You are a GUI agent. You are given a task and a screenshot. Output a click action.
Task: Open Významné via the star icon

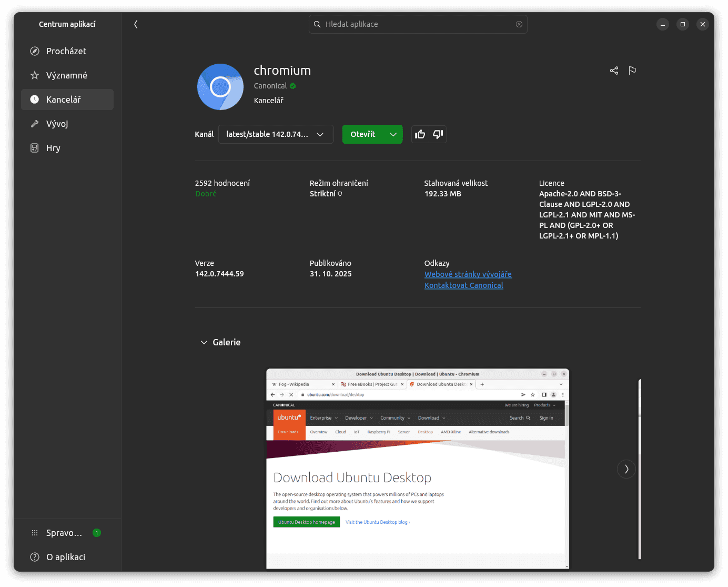click(x=35, y=75)
